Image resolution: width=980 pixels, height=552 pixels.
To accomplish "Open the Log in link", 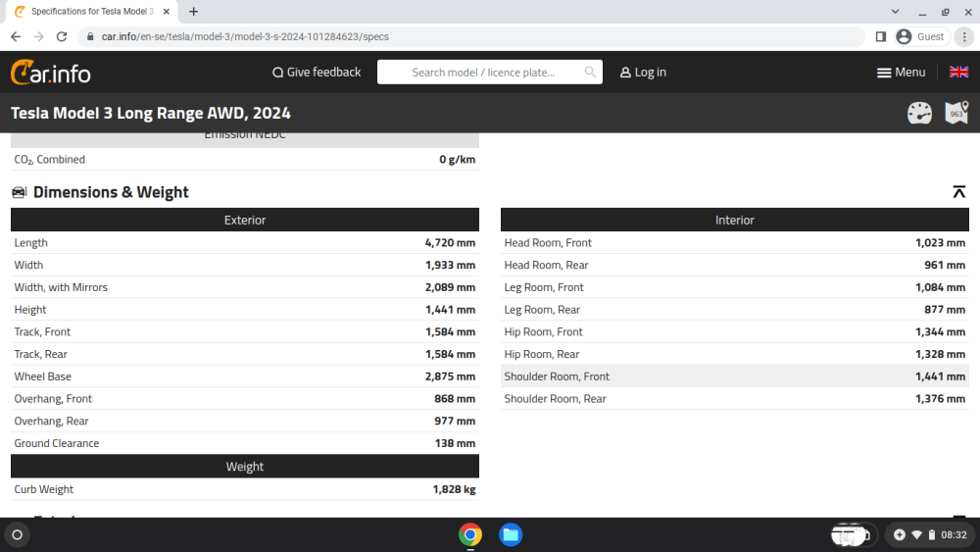I will (643, 73).
